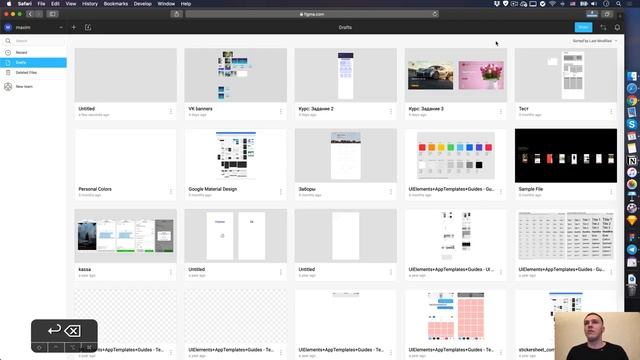This screenshot has height=360, width=640.
Task: Open the Sorted by Last Modified dropdown
Action: 595,41
